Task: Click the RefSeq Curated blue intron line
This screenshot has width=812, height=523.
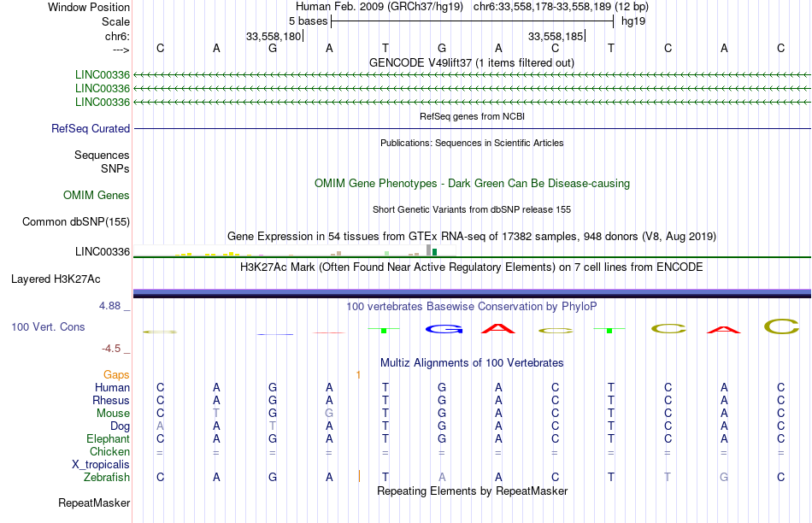Action: 472,128
